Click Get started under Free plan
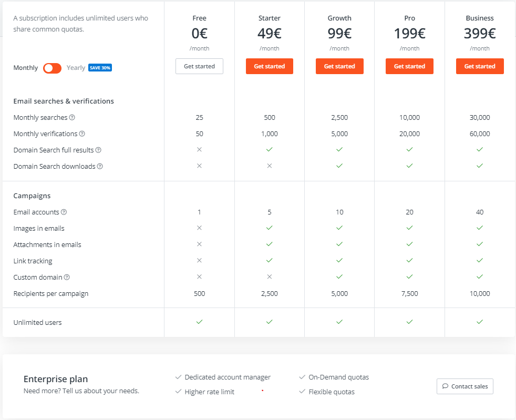Viewport: 516px width, 420px height. click(199, 66)
